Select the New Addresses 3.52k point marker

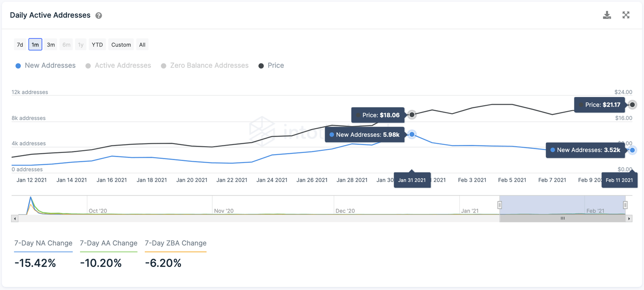632,150
